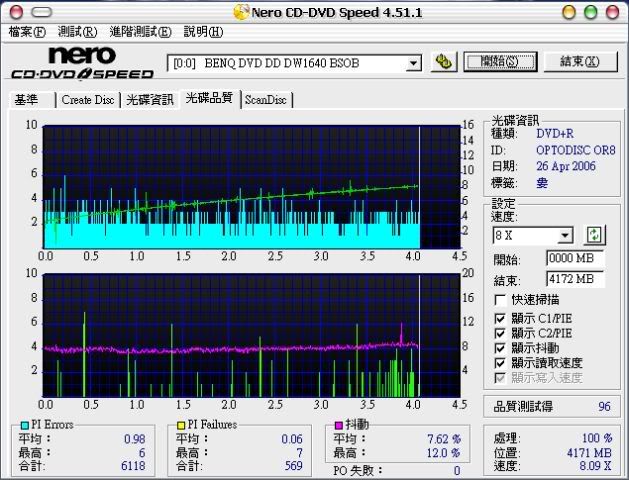This screenshot has height=480, width=629.
Task: Open the 進階測試(E) menu
Action: (x=140, y=32)
